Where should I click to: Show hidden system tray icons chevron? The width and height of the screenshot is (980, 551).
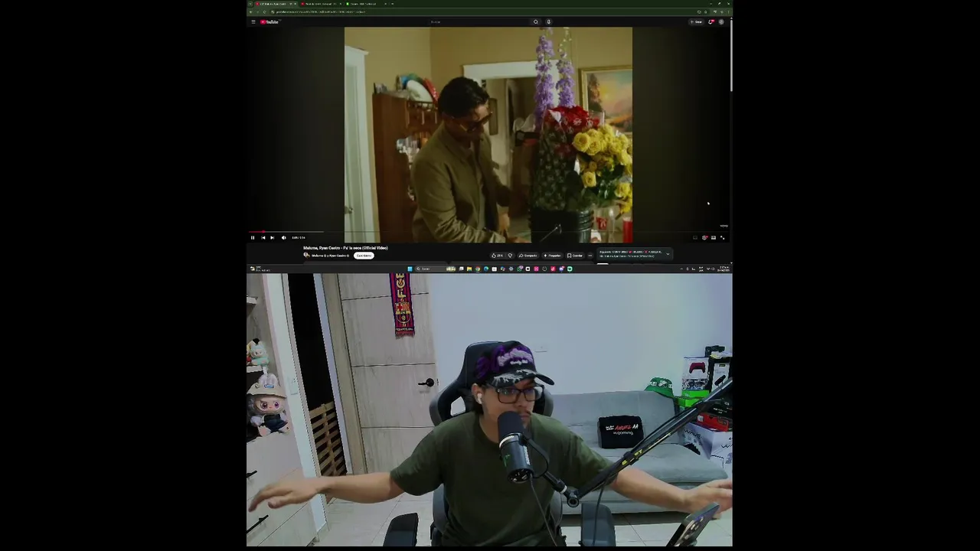click(x=681, y=269)
